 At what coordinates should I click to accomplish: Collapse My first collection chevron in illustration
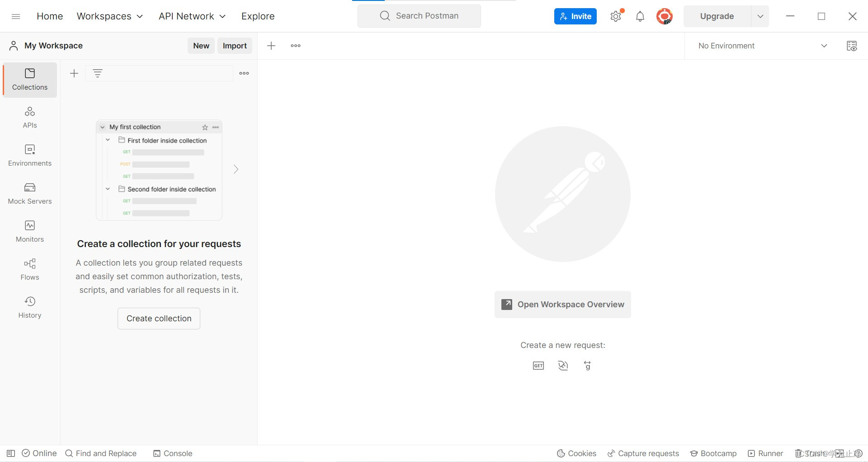(x=103, y=127)
